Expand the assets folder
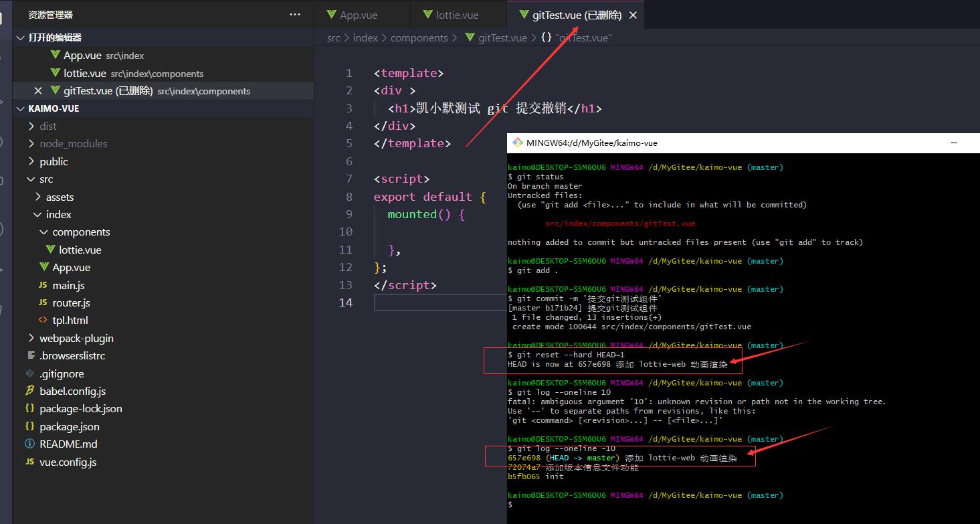 [163, 197]
